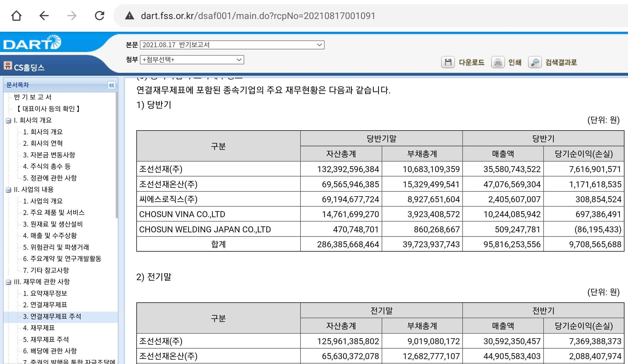This screenshot has width=628, height=364.
Task: Click the browser address bar URL
Action: click(258, 16)
